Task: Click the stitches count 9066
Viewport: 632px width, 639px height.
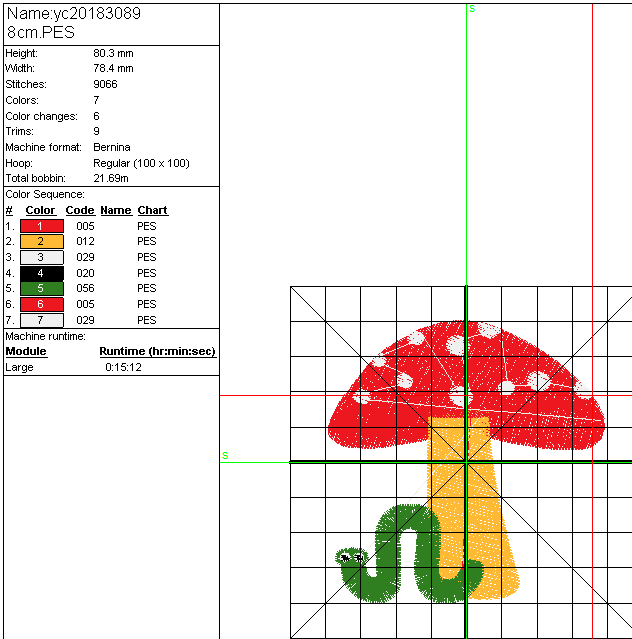Action: coord(105,84)
